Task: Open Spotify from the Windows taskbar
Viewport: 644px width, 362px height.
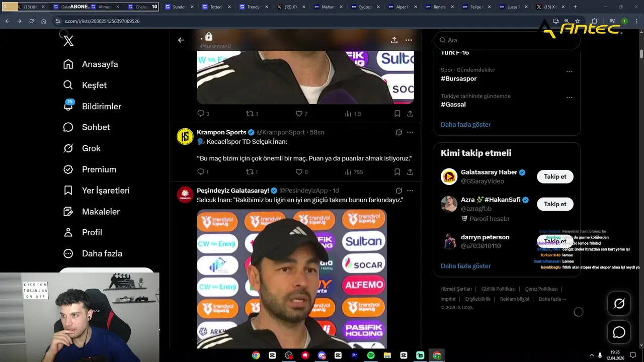Action: click(x=371, y=355)
